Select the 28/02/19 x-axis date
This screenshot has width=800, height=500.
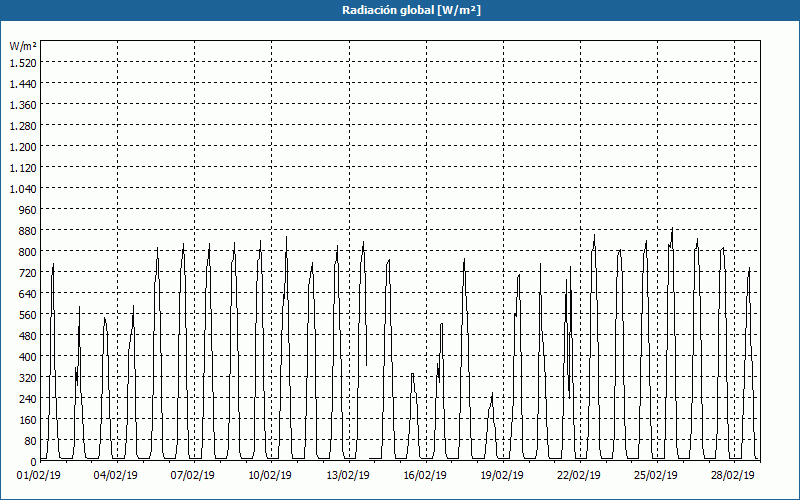click(734, 475)
